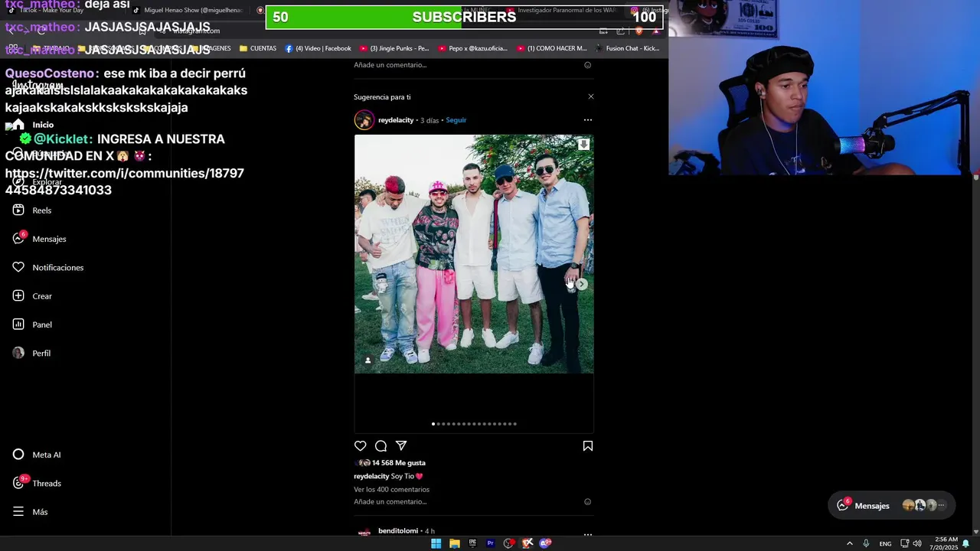Screen dimensions: 980x551
Task: Open Adobe Premiere Pro on taskbar
Action: (x=491, y=543)
